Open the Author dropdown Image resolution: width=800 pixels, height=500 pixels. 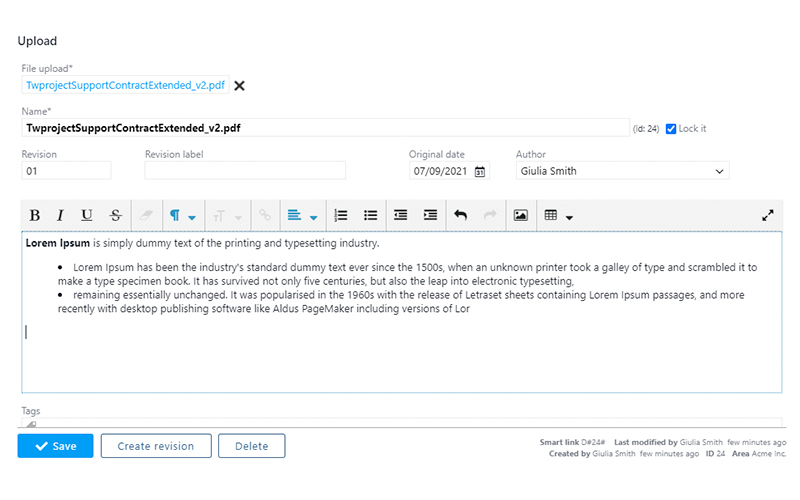click(x=622, y=171)
